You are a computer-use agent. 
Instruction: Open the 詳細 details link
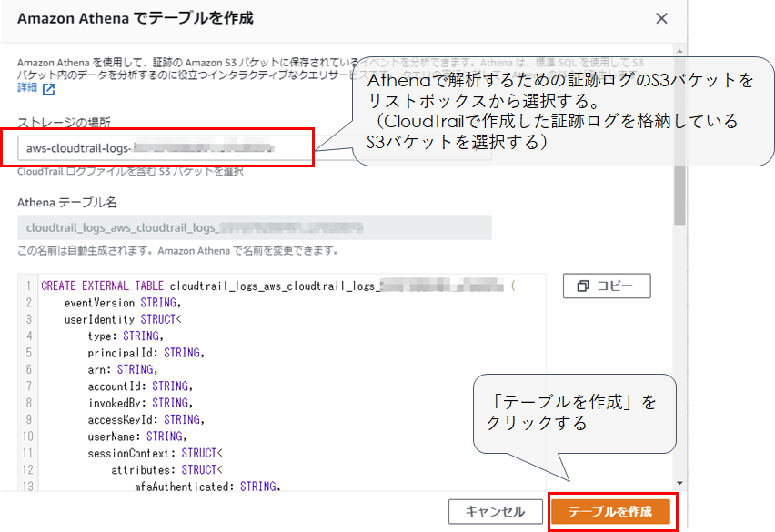tap(27, 88)
